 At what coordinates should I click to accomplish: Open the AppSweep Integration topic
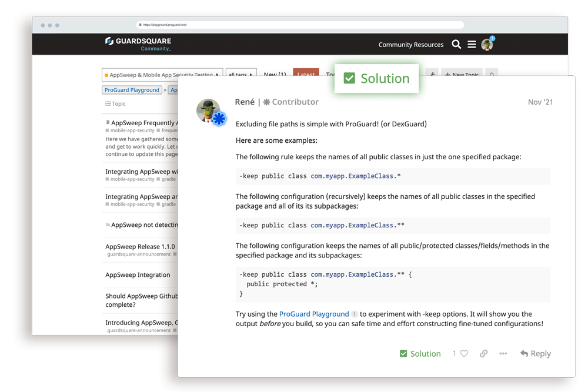138,274
